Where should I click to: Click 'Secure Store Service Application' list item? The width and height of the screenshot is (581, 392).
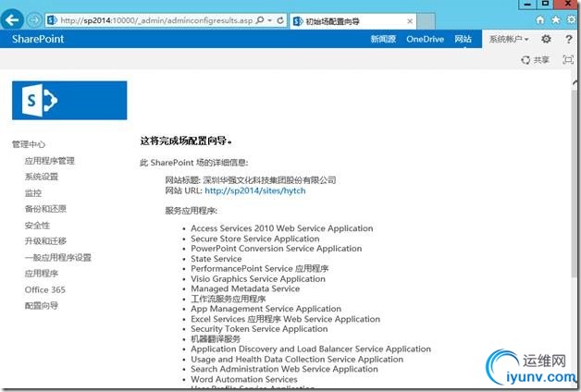pyautogui.click(x=255, y=239)
